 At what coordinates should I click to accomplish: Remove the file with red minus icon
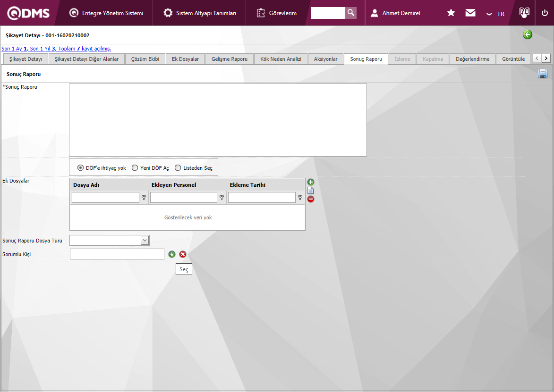(x=311, y=199)
